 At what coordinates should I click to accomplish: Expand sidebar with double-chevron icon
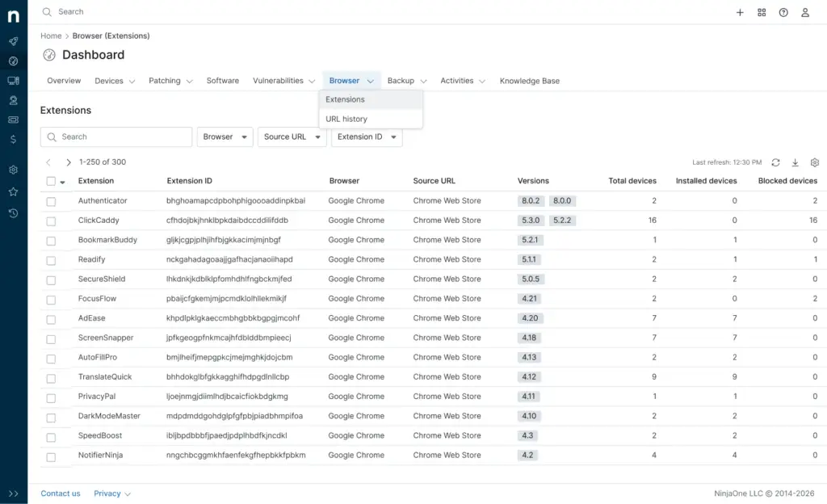pos(14,493)
